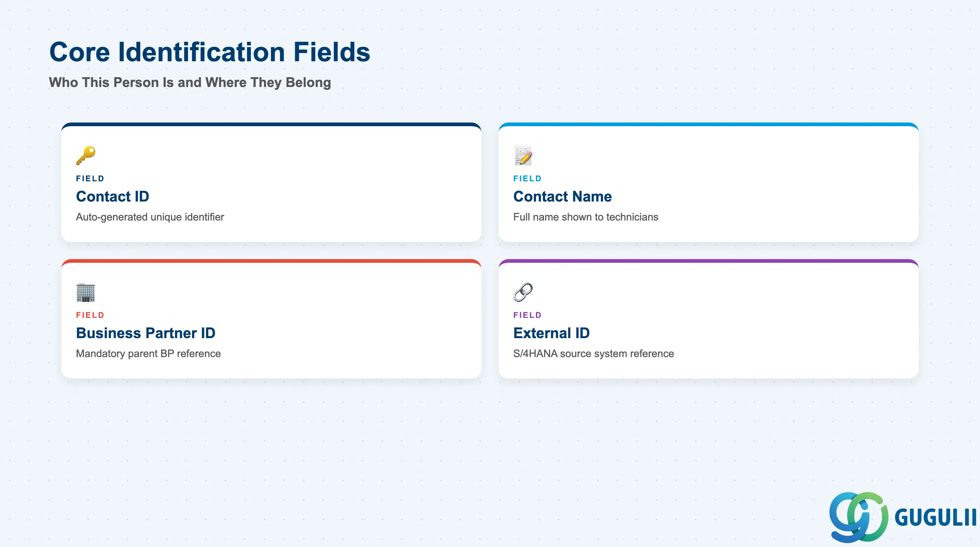Image resolution: width=980 pixels, height=547 pixels.
Task: Click the Core Identification Fields title
Action: (209, 52)
